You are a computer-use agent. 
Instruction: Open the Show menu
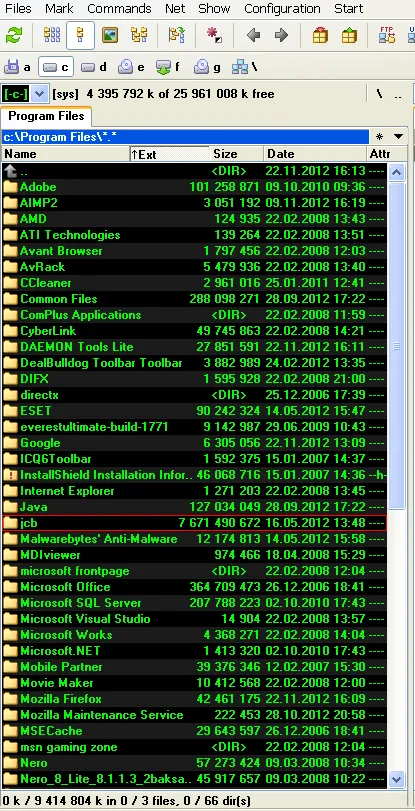[x=214, y=9]
